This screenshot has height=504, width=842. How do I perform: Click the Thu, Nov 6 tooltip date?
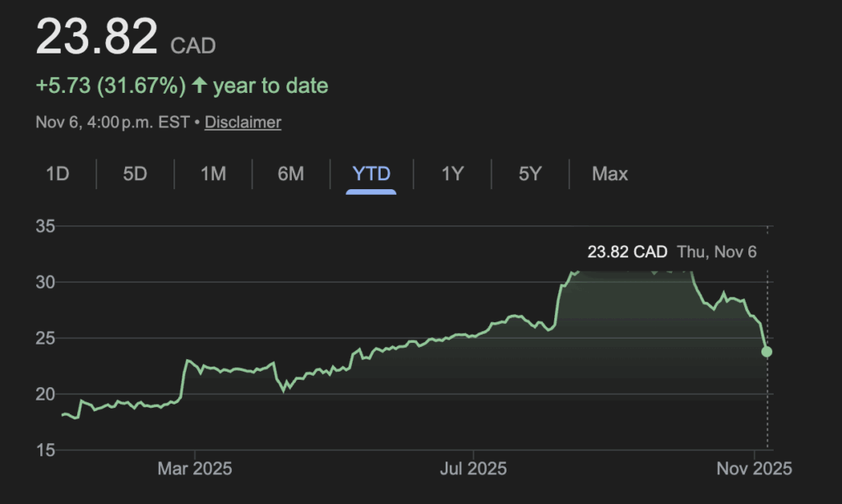pyautogui.click(x=716, y=252)
